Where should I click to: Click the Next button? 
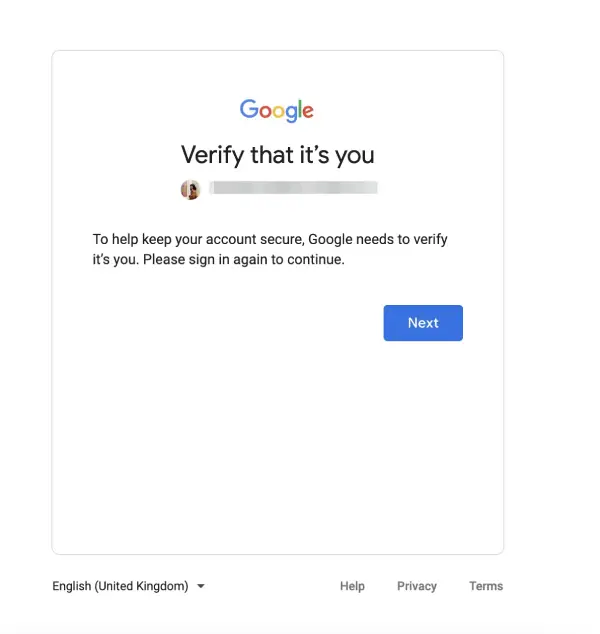coord(423,323)
